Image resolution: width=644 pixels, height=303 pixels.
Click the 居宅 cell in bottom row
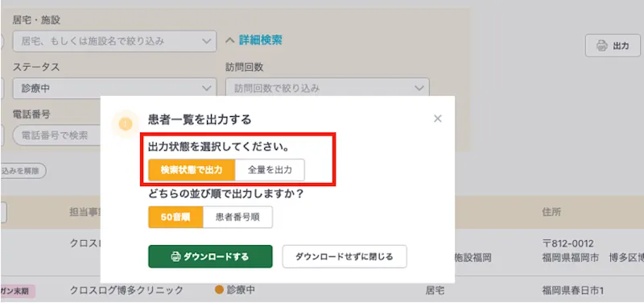(436, 291)
